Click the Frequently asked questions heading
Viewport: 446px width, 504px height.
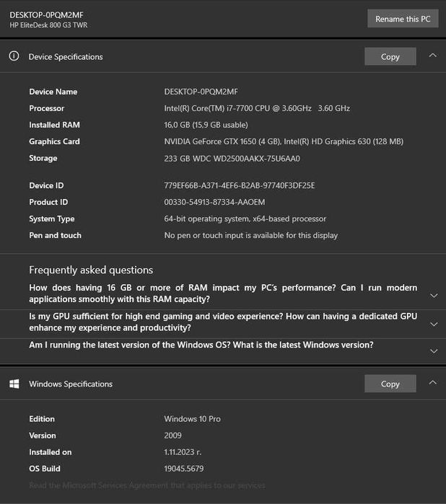(x=91, y=270)
